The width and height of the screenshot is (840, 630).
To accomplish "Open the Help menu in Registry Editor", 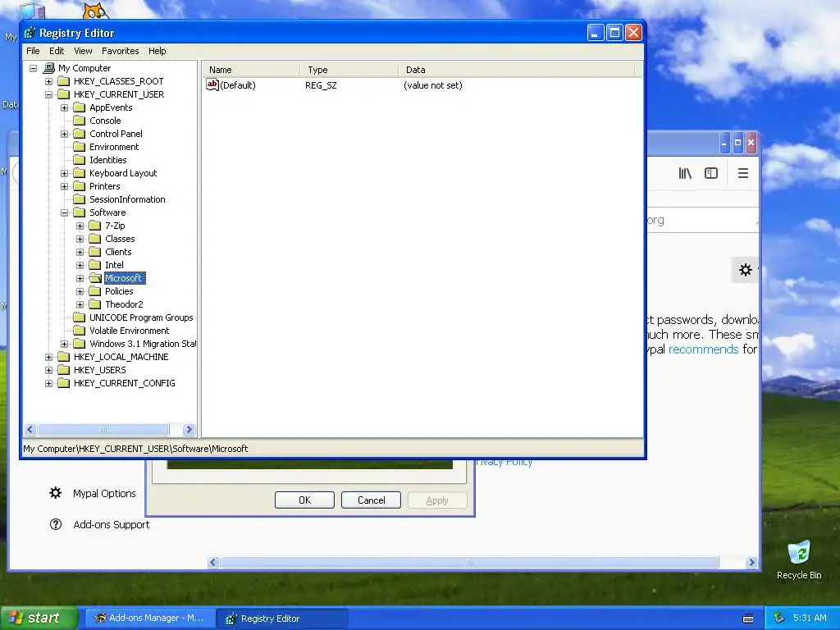I will point(157,51).
